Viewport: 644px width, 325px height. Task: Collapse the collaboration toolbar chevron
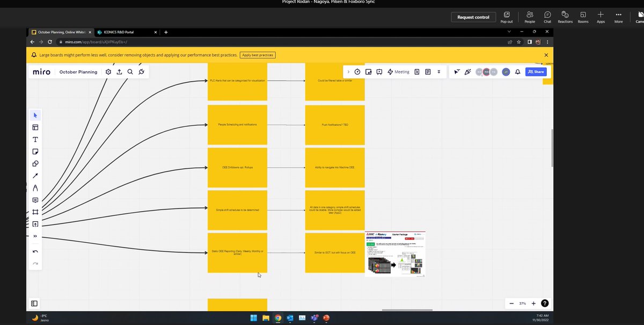click(x=348, y=71)
